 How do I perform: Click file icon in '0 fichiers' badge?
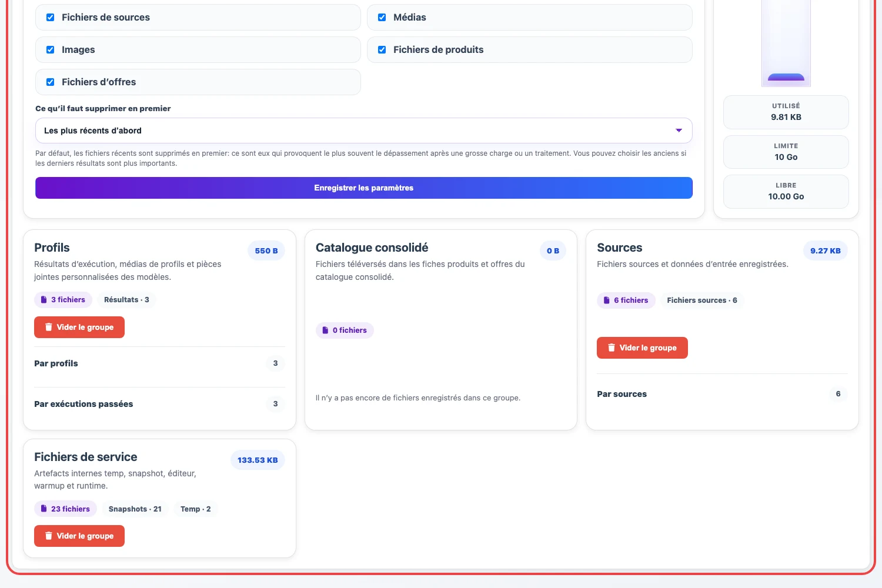tap(325, 330)
